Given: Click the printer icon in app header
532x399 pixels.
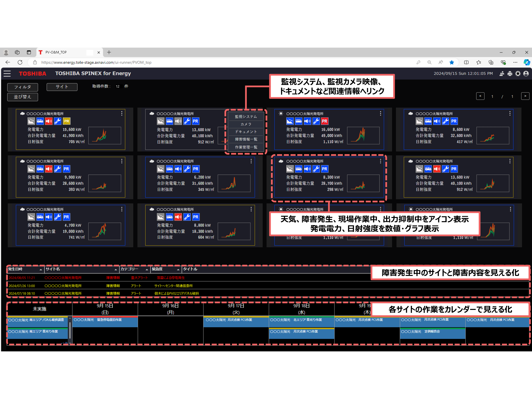Looking at the screenshot, I should 510,74.
